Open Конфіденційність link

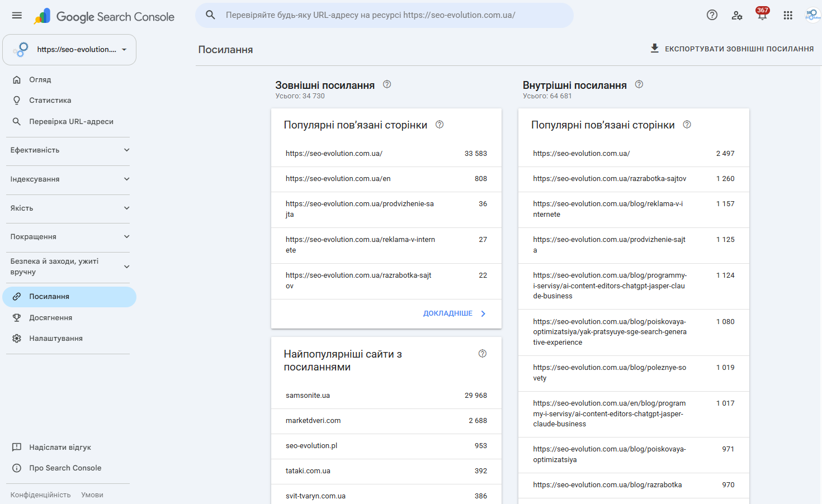(x=40, y=495)
